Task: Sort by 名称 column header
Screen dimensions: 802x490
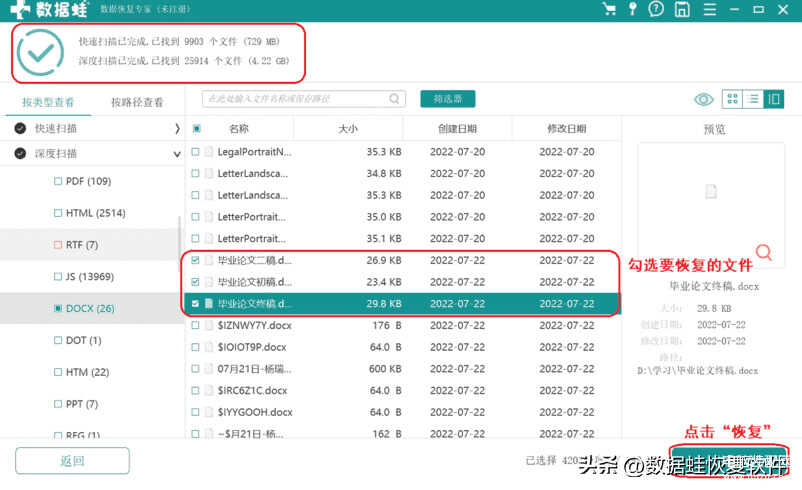Action: click(239, 128)
